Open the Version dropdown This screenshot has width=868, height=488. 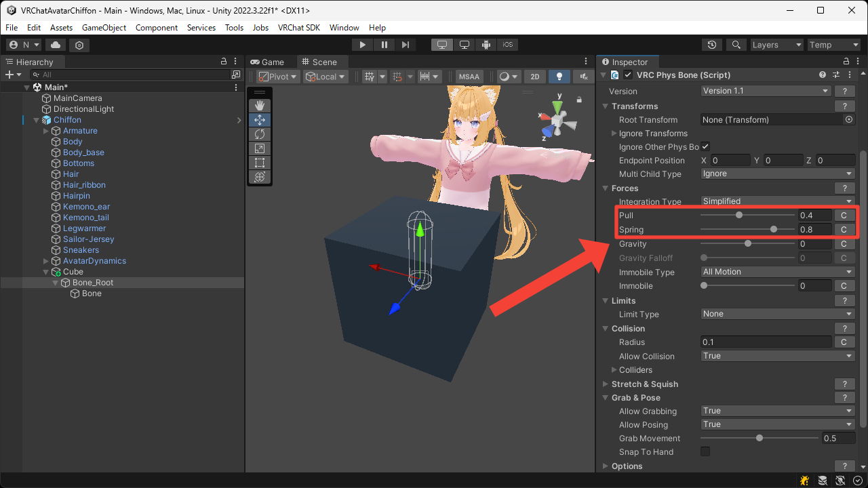point(766,91)
